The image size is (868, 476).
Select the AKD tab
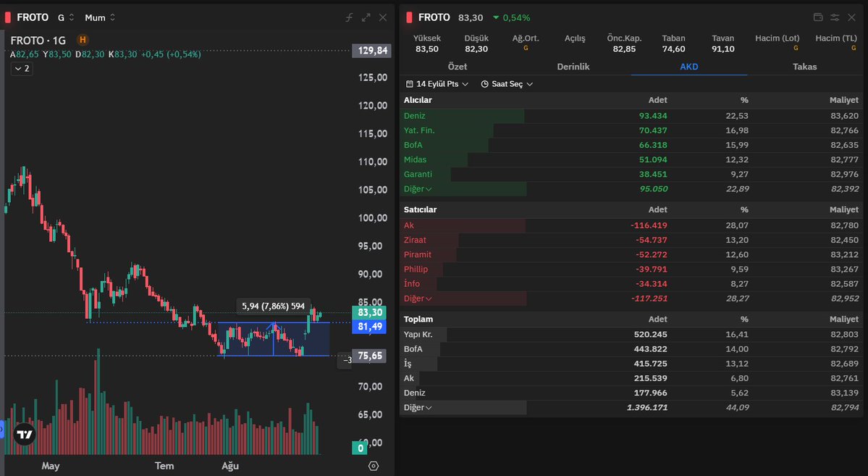pyautogui.click(x=688, y=67)
